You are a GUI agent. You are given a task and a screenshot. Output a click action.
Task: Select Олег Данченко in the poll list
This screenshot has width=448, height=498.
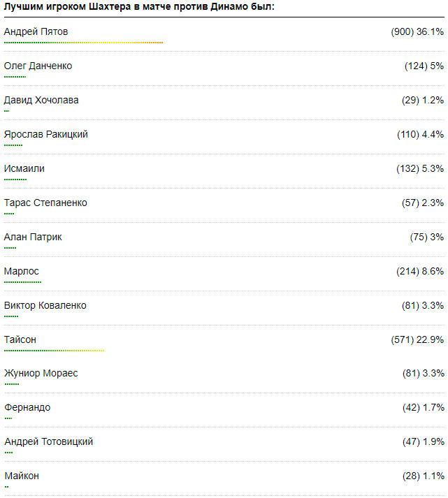coord(38,66)
